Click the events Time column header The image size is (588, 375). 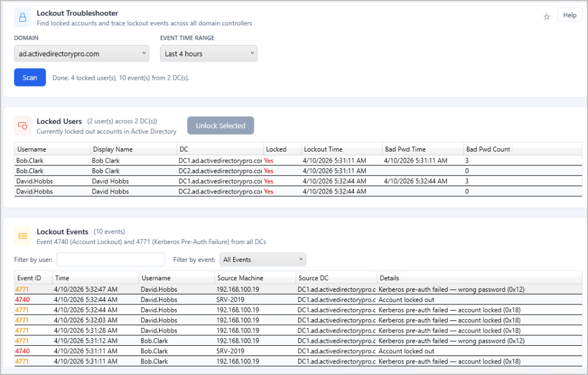point(96,278)
